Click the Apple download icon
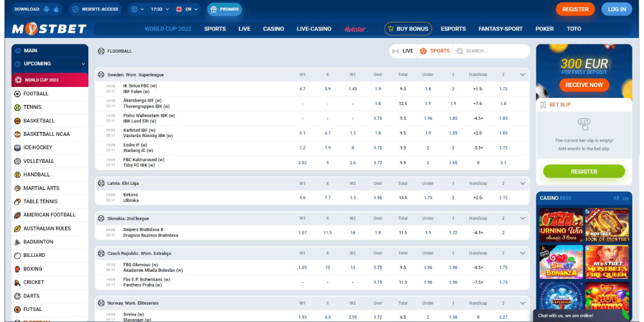 tap(56, 10)
